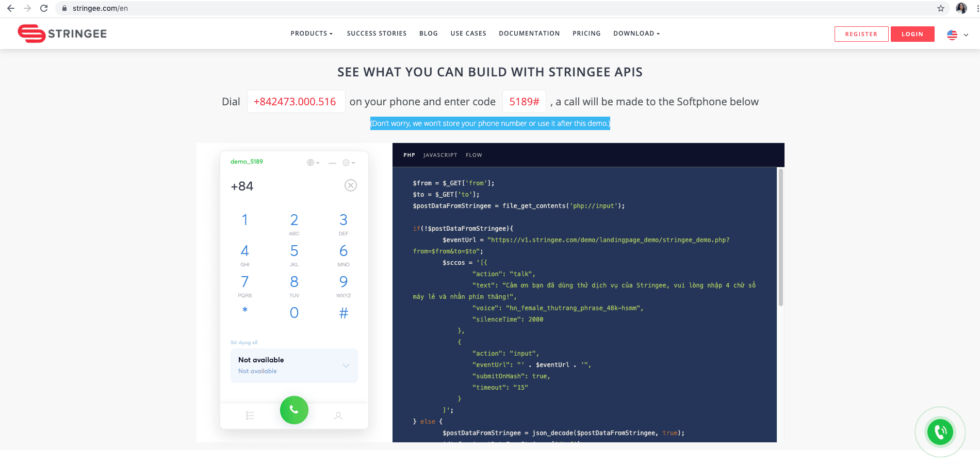Open the softphone globe language menu

pyautogui.click(x=313, y=163)
